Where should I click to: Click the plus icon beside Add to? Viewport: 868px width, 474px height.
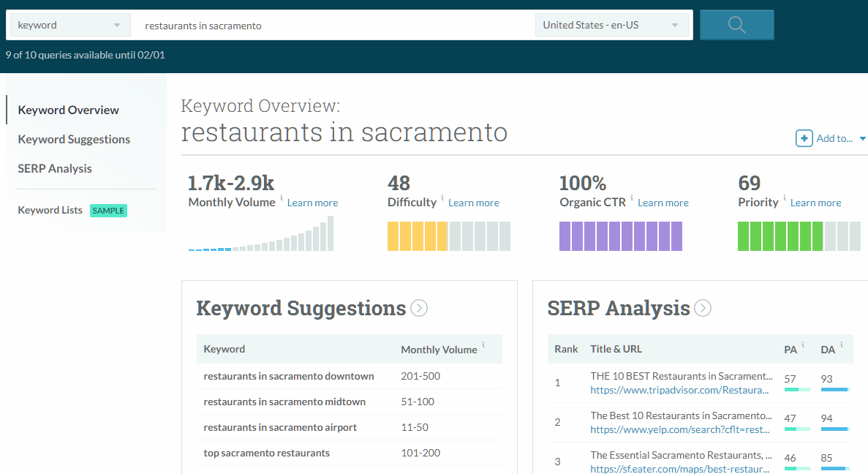click(x=804, y=138)
